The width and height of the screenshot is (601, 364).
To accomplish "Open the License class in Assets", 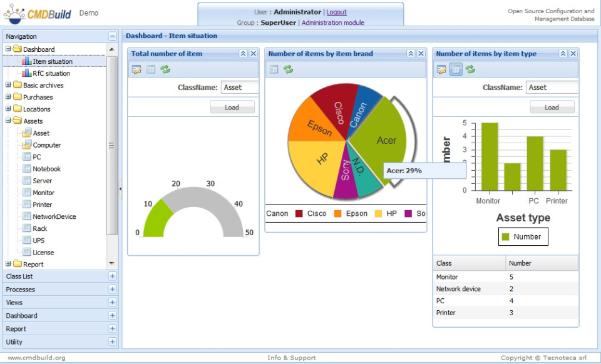I will click(43, 252).
